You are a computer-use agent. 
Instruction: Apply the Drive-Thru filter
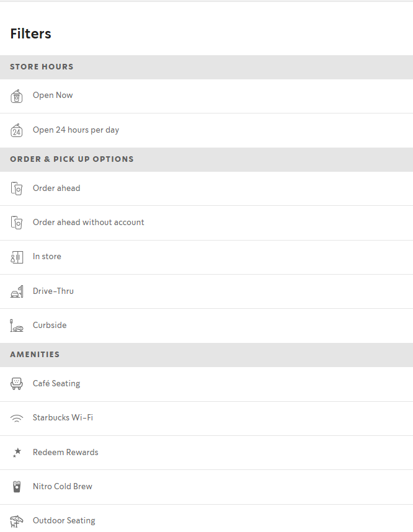coord(53,291)
